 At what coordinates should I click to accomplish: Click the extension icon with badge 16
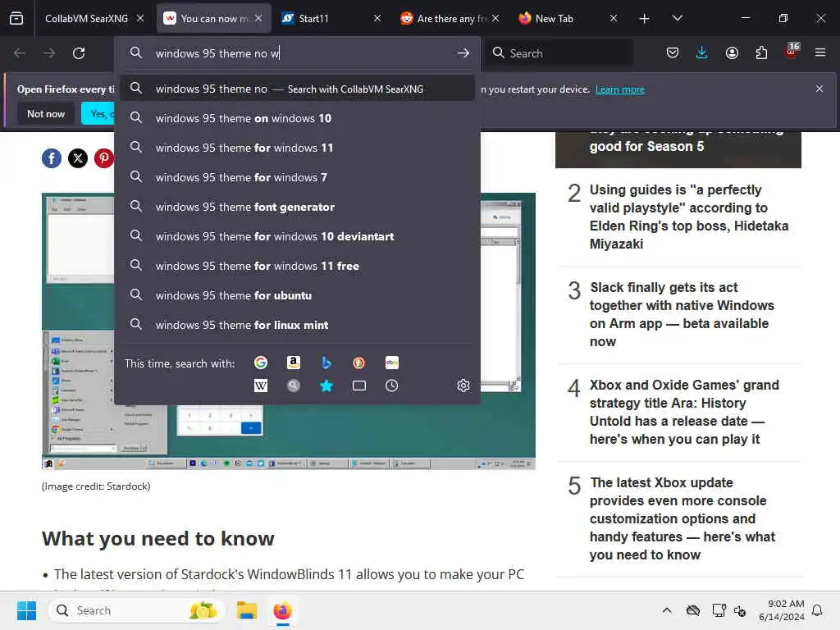tap(791, 52)
